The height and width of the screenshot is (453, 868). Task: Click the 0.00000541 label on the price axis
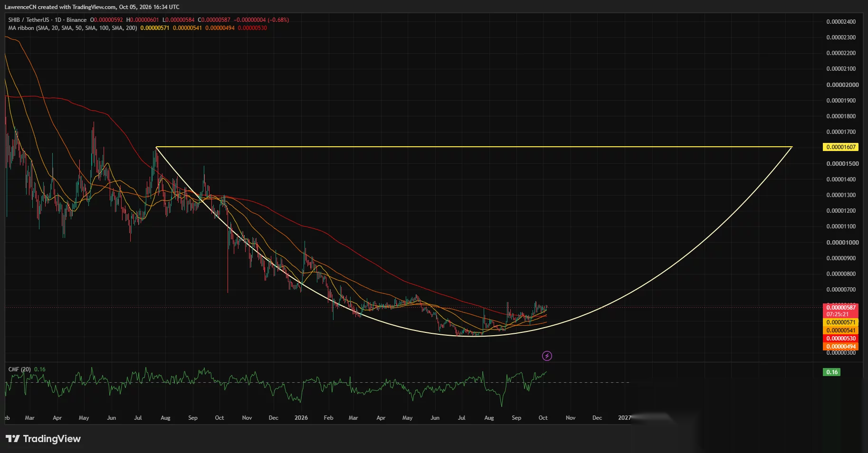pyautogui.click(x=840, y=330)
